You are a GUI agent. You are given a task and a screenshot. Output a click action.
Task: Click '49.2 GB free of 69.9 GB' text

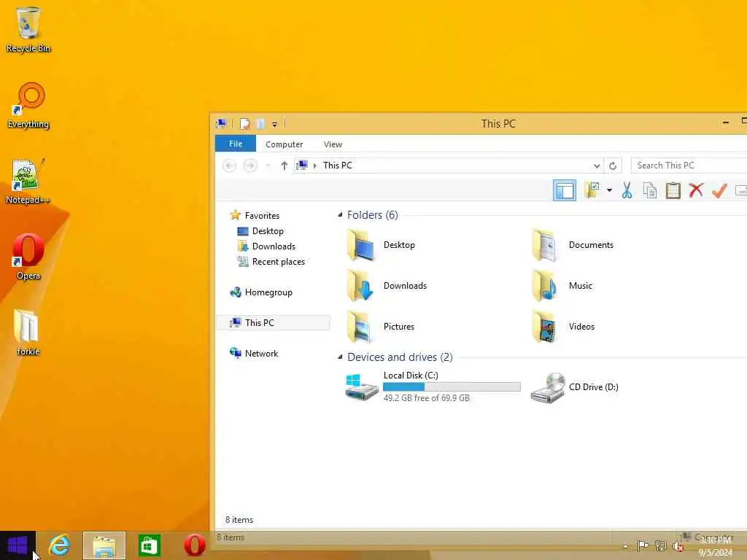pos(426,397)
